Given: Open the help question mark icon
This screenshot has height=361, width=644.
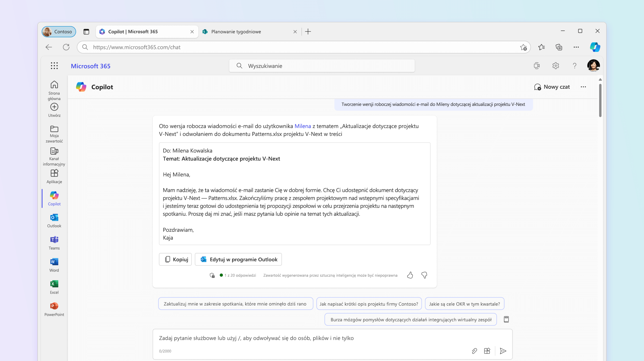Looking at the screenshot, I should 574,66.
